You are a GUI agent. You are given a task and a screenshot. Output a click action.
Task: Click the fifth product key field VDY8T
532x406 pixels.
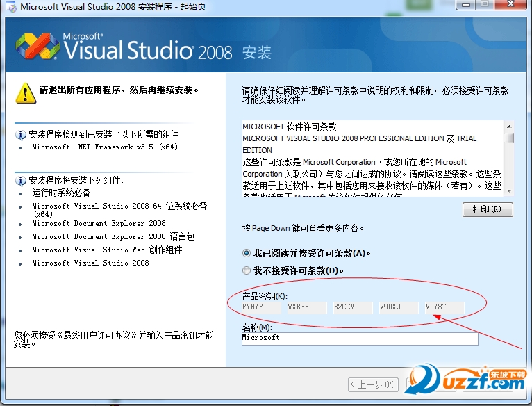point(444,307)
